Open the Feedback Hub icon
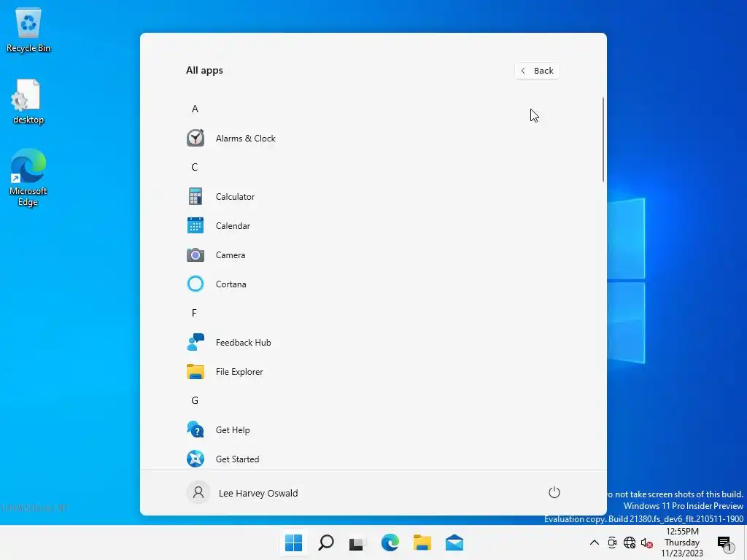The width and height of the screenshot is (747, 560). tap(196, 342)
